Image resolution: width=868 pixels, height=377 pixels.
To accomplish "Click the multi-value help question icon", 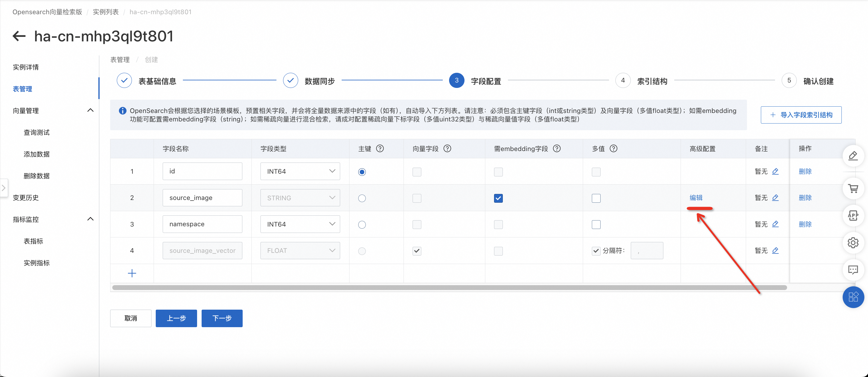I will pos(614,148).
